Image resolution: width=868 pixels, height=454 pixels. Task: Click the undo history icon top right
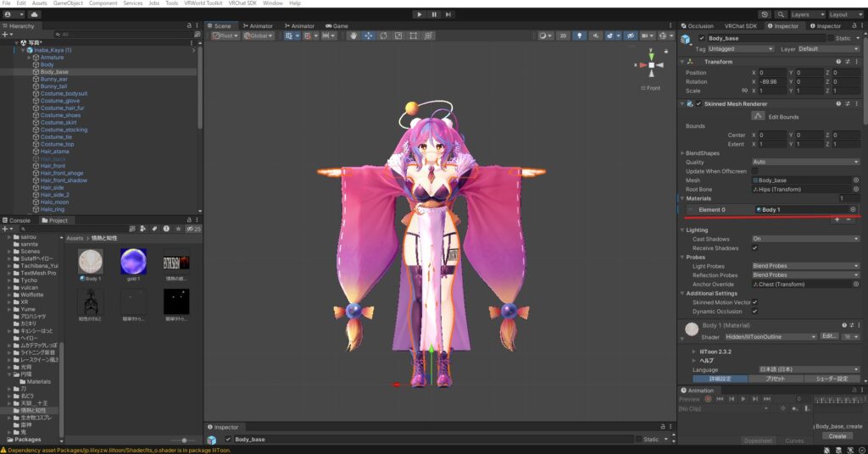click(x=766, y=14)
